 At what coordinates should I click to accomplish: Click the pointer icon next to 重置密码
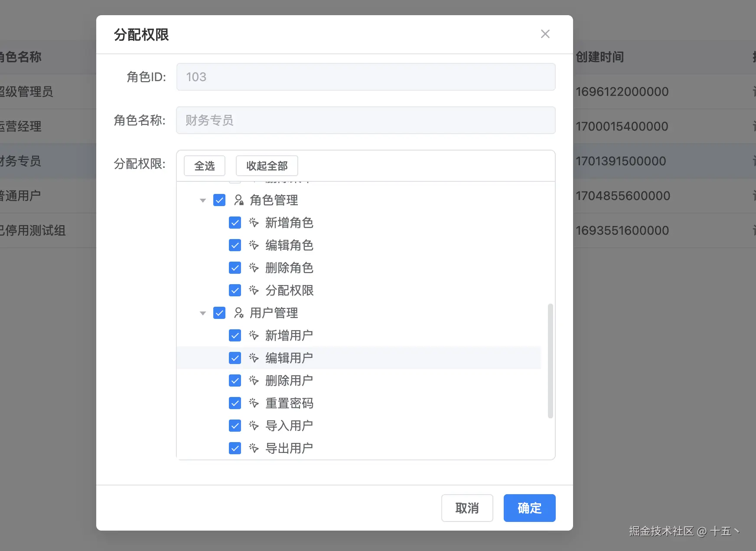(254, 403)
